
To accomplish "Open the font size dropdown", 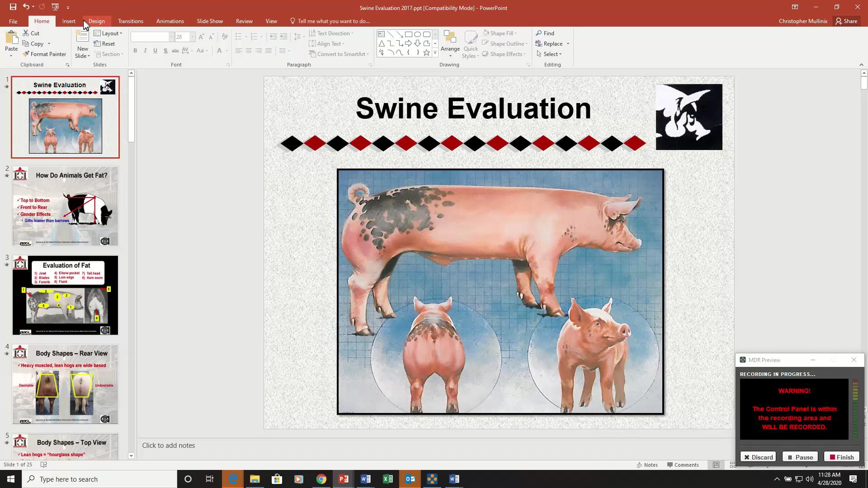I will [192, 37].
